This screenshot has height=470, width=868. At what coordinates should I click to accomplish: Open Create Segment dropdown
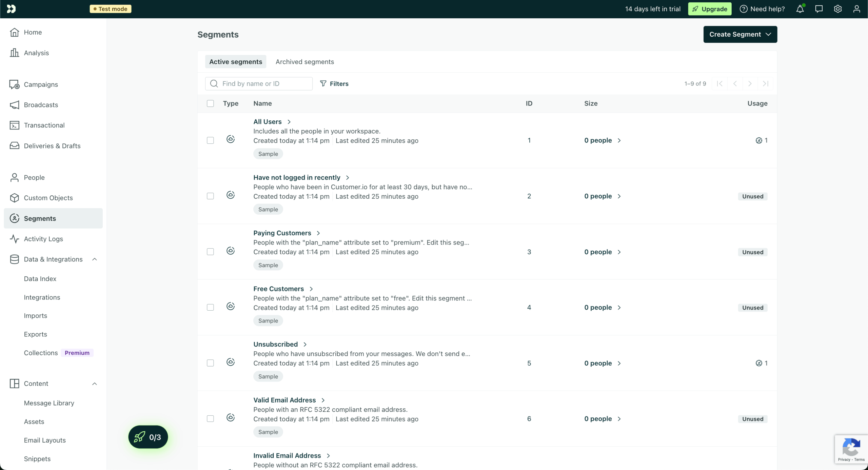tap(740, 34)
